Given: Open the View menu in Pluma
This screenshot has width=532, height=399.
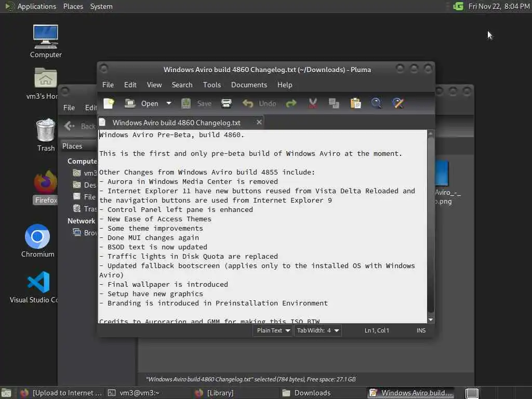Looking at the screenshot, I should coord(154,85).
